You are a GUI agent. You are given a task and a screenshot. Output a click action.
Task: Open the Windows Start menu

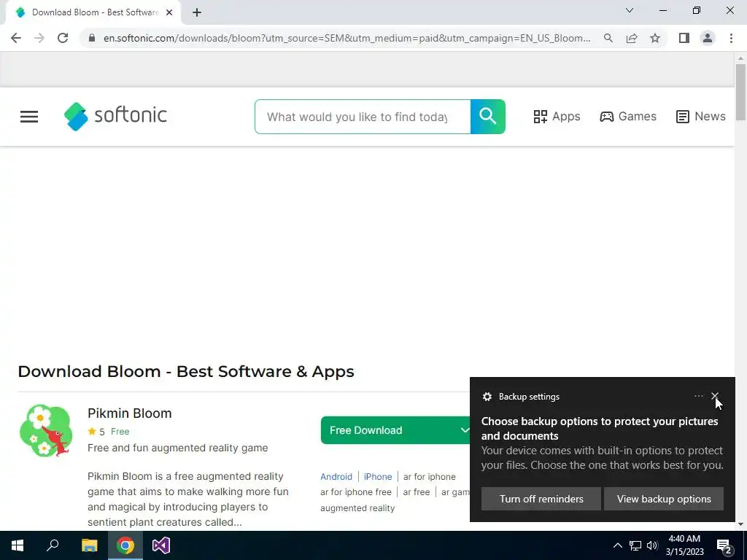[18, 545]
